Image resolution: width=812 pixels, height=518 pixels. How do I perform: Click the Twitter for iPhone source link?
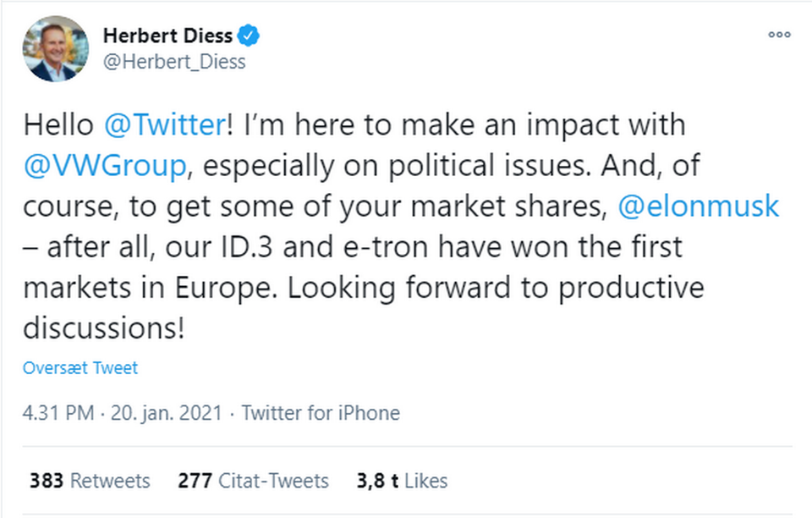pos(321,413)
